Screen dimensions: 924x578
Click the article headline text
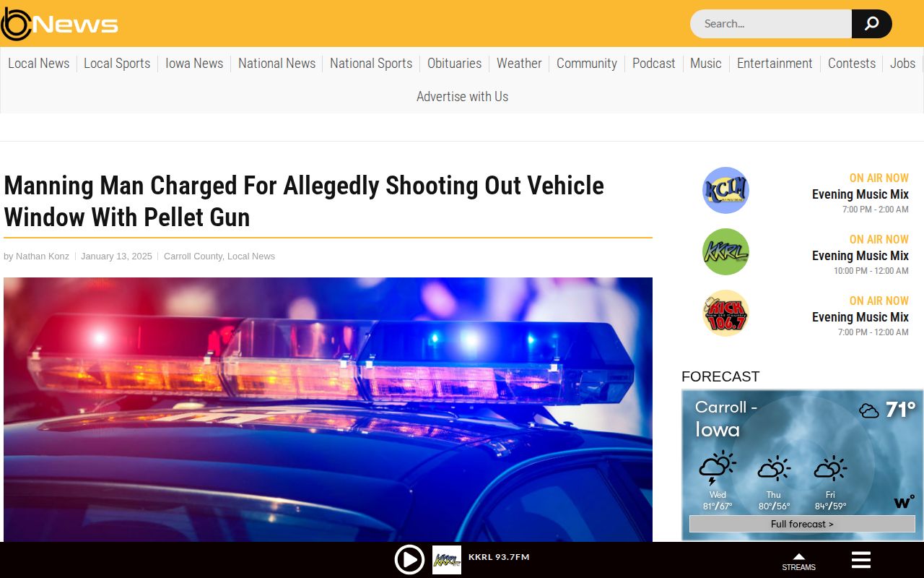304,201
